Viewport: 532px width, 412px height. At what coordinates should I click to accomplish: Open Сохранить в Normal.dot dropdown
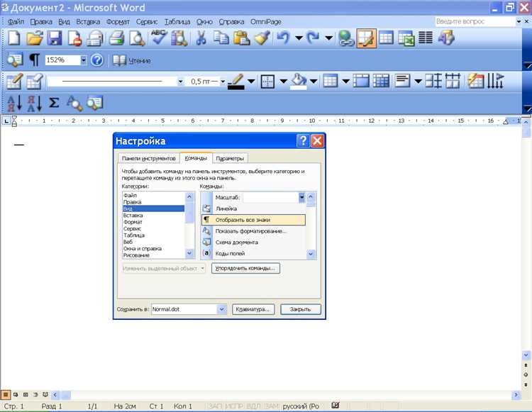coord(221,309)
